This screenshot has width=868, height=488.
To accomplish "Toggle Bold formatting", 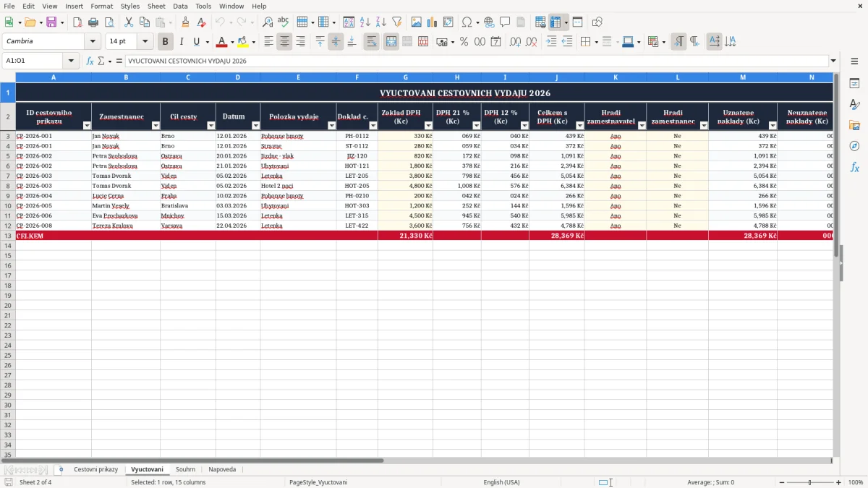I will pos(166,42).
